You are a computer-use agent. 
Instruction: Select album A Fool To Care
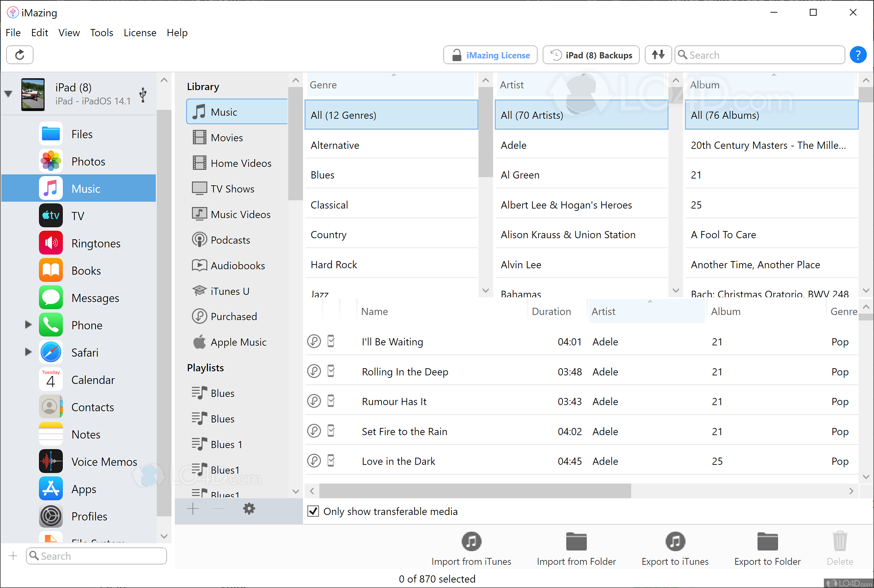771,235
